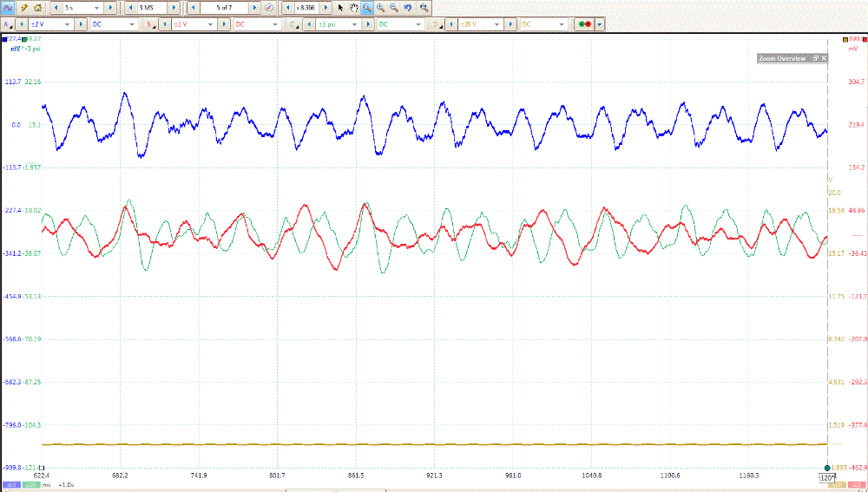Open the buffer navigator compass icon
The width and height of the screenshot is (868, 492).
269,7
